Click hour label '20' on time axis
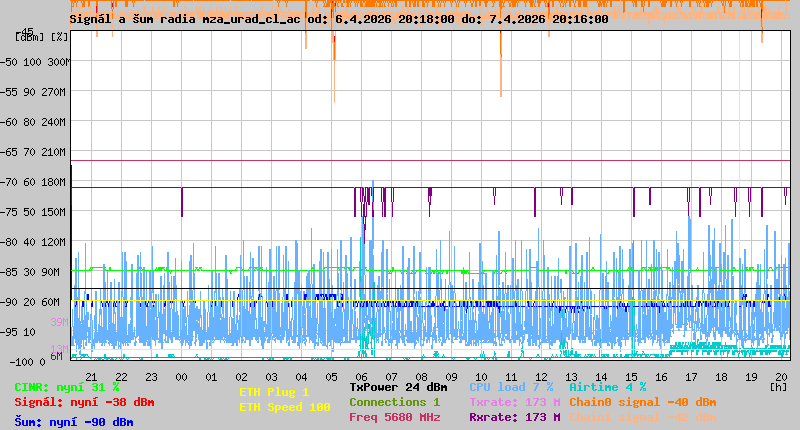Viewport: 800px width, 430px height. (x=781, y=377)
